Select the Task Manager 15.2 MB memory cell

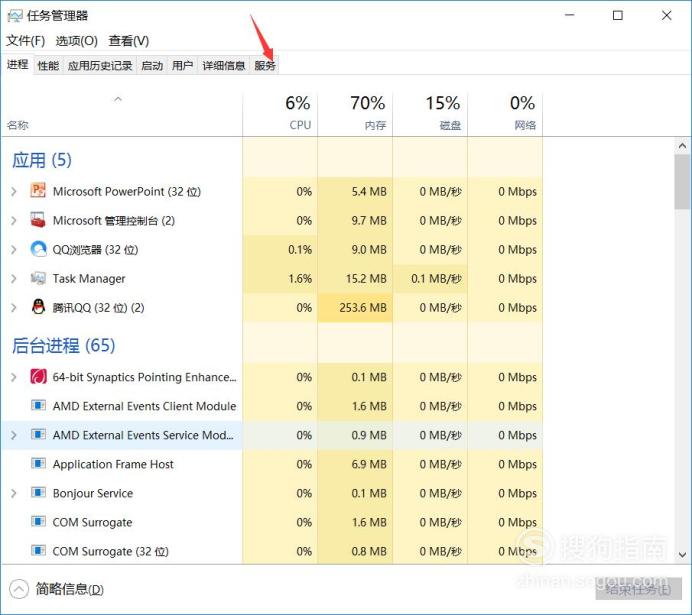(355, 279)
